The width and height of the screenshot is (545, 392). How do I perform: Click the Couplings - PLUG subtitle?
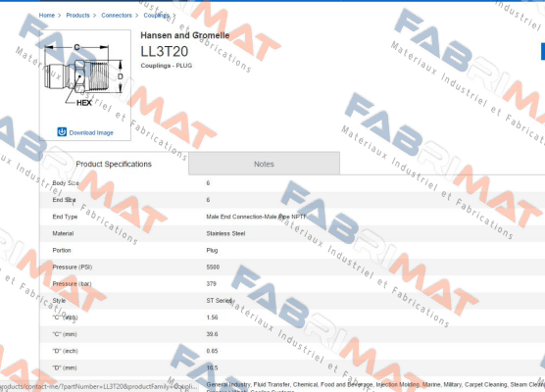click(x=166, y=66)
